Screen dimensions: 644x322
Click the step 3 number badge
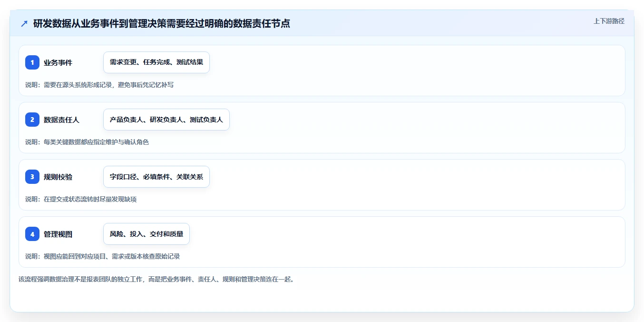tap(32, 177)
